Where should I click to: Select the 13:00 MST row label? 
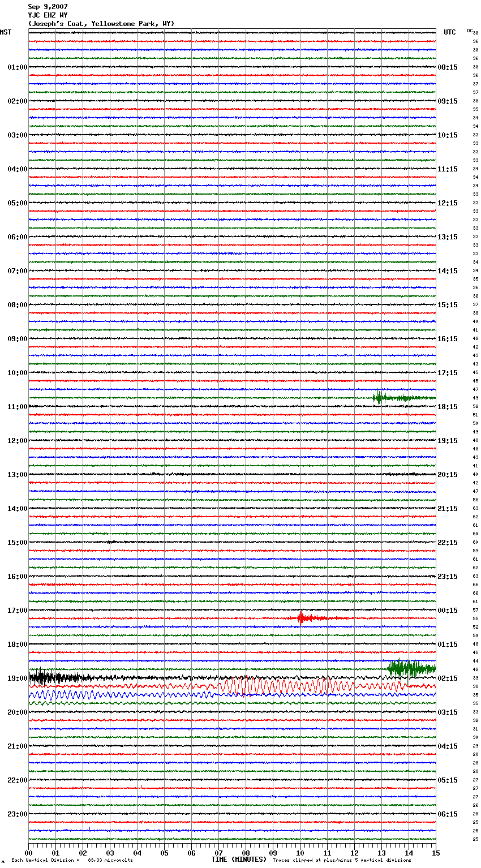pos(17,475)
